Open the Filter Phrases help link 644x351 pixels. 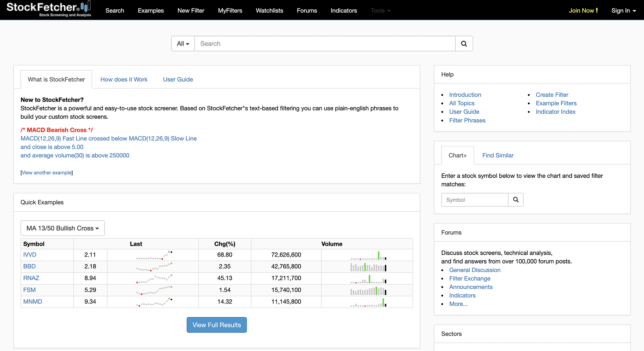pyautogui.click(x=467, y=120)
